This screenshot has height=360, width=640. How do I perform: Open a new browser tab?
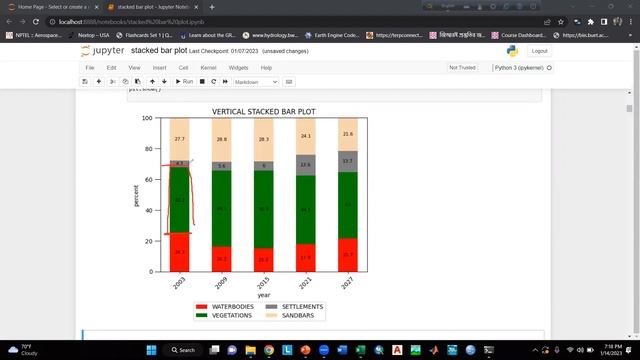click(212, 7)
